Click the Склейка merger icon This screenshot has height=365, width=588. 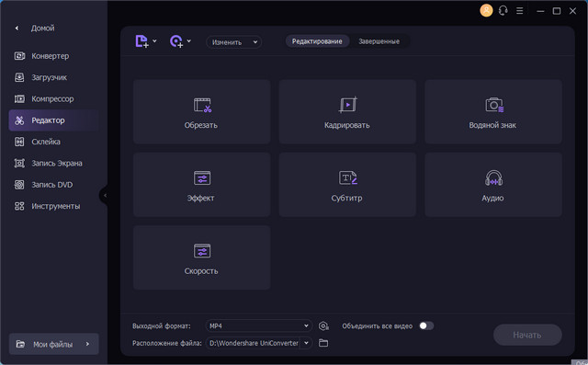pos(19,142)
